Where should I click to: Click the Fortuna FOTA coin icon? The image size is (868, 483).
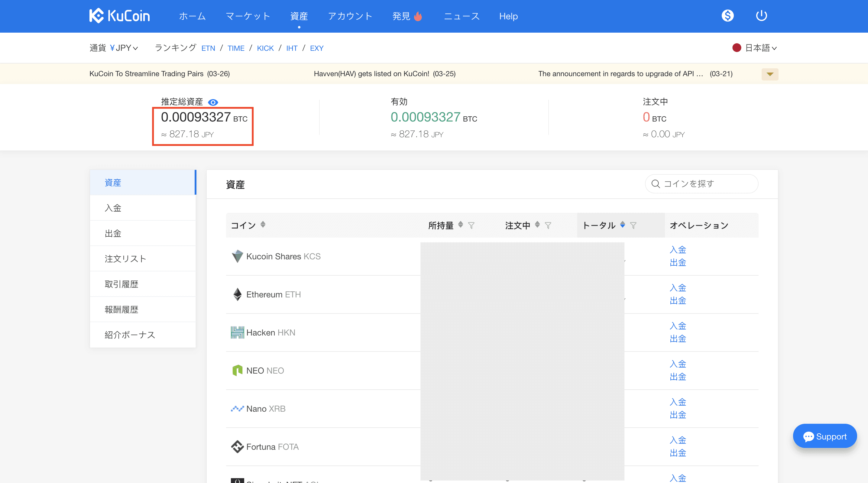[x=237, y=447]
